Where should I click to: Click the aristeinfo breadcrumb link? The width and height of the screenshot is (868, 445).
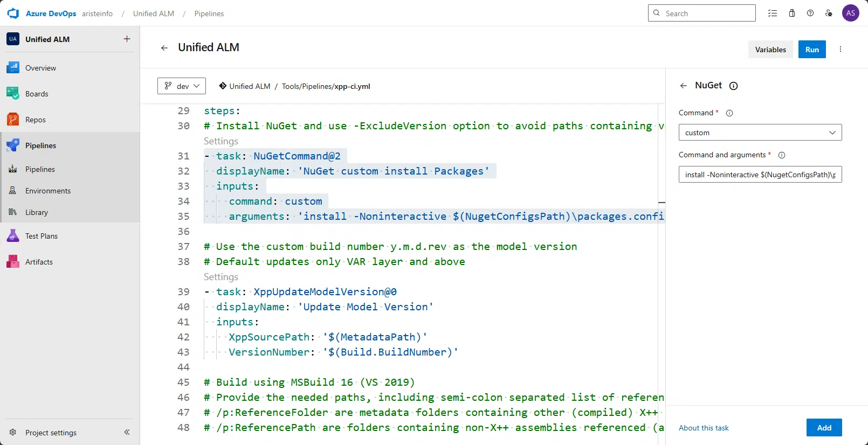(98, 13)
